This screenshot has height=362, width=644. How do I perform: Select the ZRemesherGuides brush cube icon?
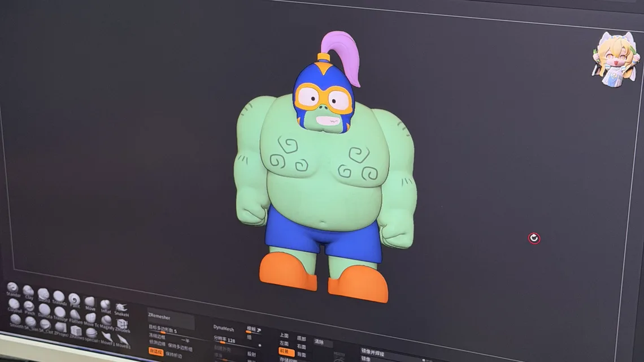pos(76,331)
